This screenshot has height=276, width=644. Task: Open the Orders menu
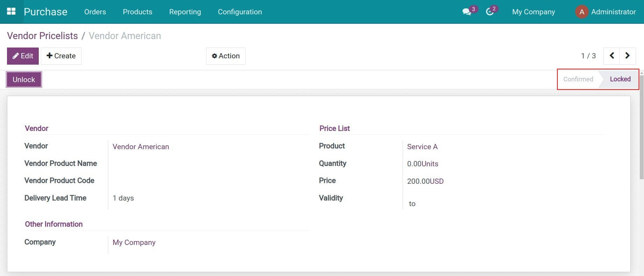pyautogui.click(x=95, y=12)
